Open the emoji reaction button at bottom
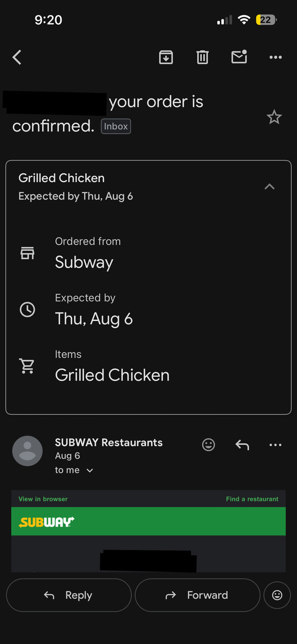Image resolution: width=297 pixels, height=644 pixels. point(277,595)
